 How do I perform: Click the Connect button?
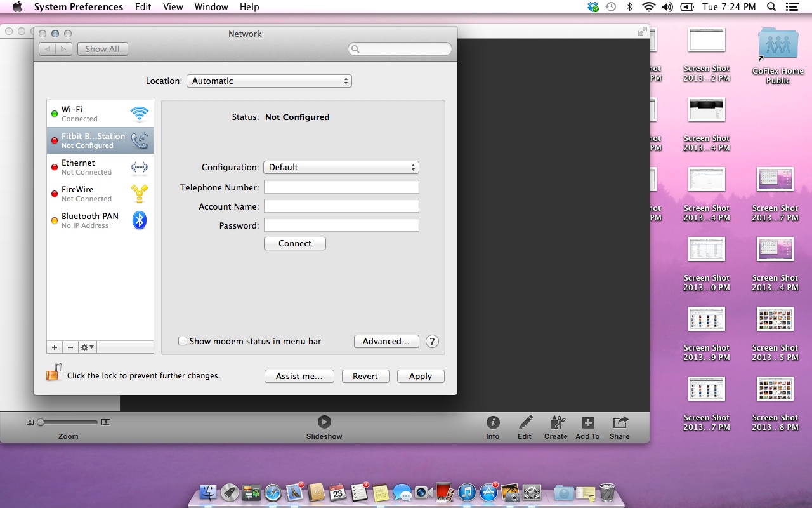[294, 243]
